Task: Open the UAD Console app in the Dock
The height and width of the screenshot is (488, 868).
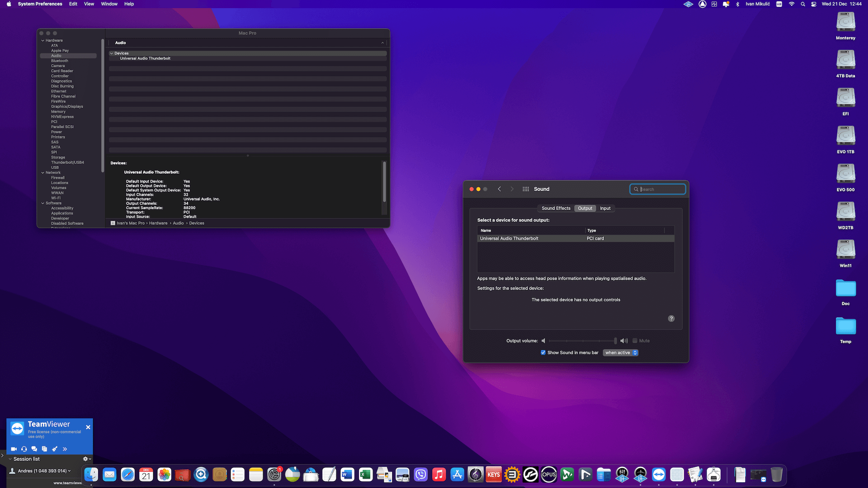Action: [x=622, y=475]
